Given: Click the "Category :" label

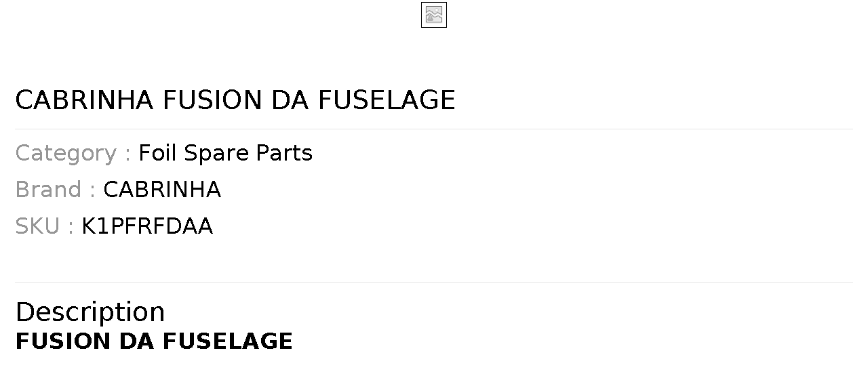Looking at the screenshot, I should [x=73, y=153].
